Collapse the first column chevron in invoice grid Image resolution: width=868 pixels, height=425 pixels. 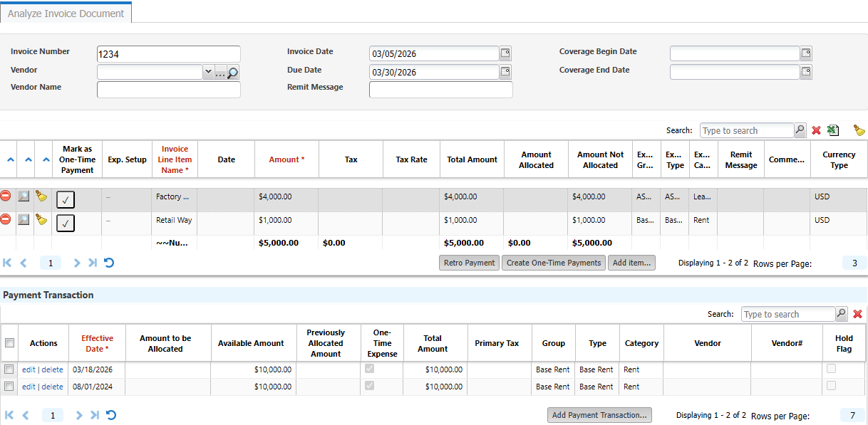[10, 159]
